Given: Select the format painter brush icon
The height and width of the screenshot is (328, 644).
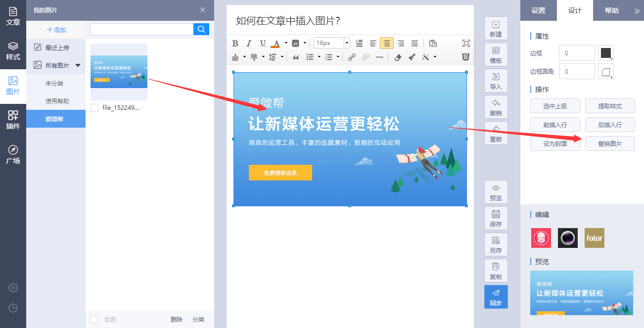Looking at the screenshot, I should pos(412,57).
